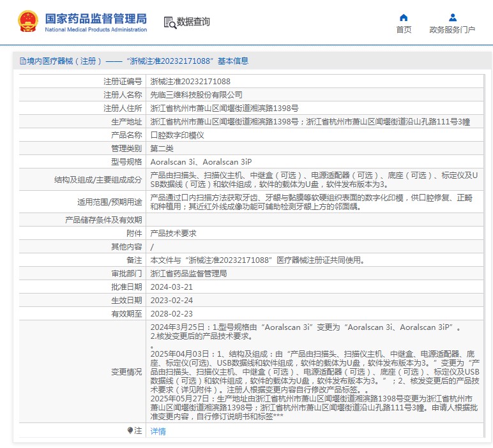Click the 变更情况 row label
This screenshot has width=493, height=448.
(126, 371)
